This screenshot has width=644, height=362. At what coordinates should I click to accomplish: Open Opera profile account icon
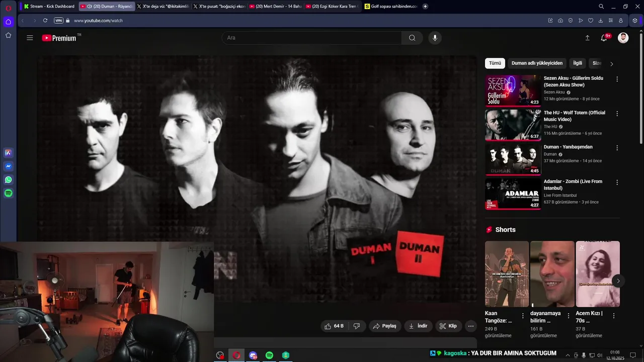click(x=621, y=21)
